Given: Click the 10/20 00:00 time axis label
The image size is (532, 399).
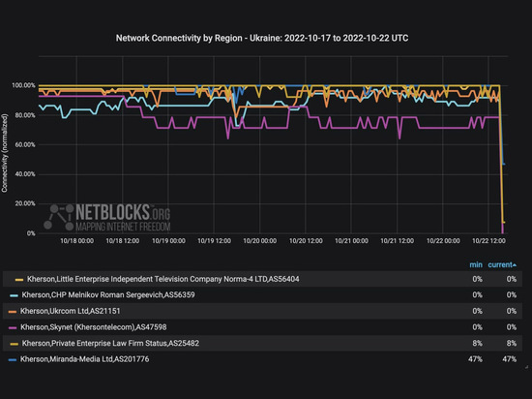Looking at the screenshot, I should pyautogui.click(x=260, y=241).
